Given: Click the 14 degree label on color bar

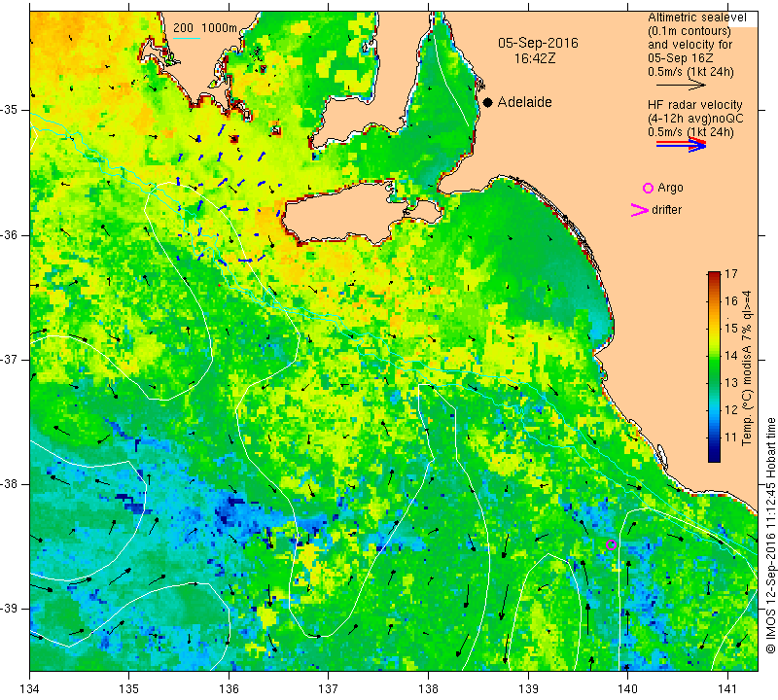Looking at the screenshot, I should [731, 355].
